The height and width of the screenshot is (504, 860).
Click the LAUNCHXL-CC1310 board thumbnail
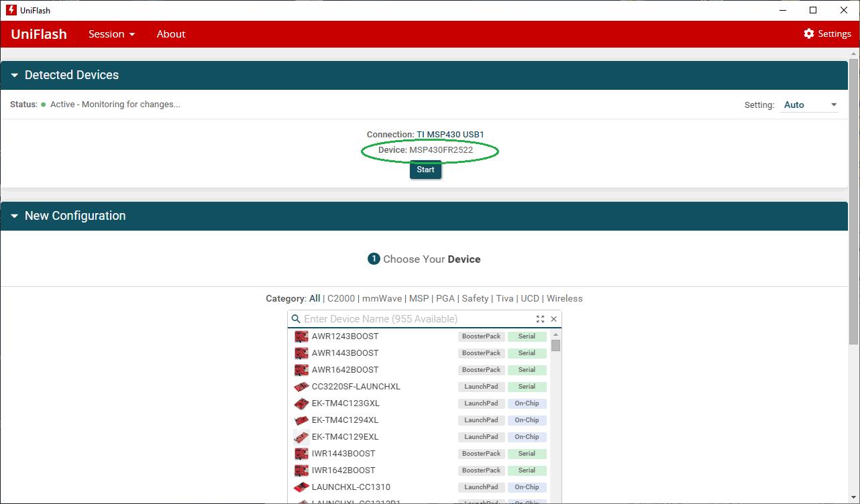(x=301, y=487)
